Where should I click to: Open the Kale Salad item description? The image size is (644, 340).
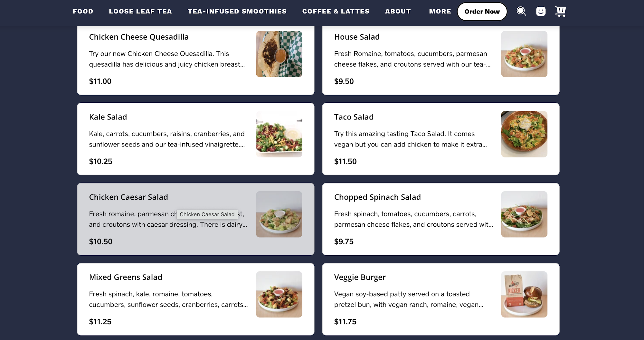(167, 139)
